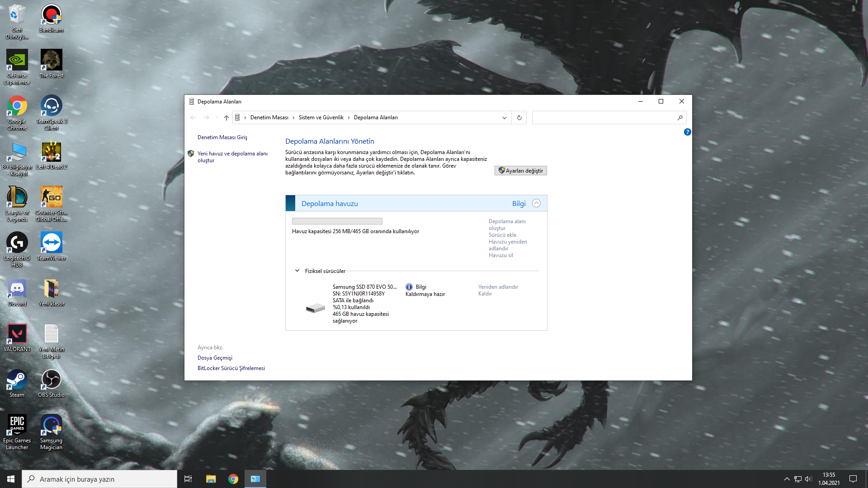This screenshot has width=868, height=488.
Task: Collapse the Fiziksel sürücüler section
Action: (x=297, y=271)
